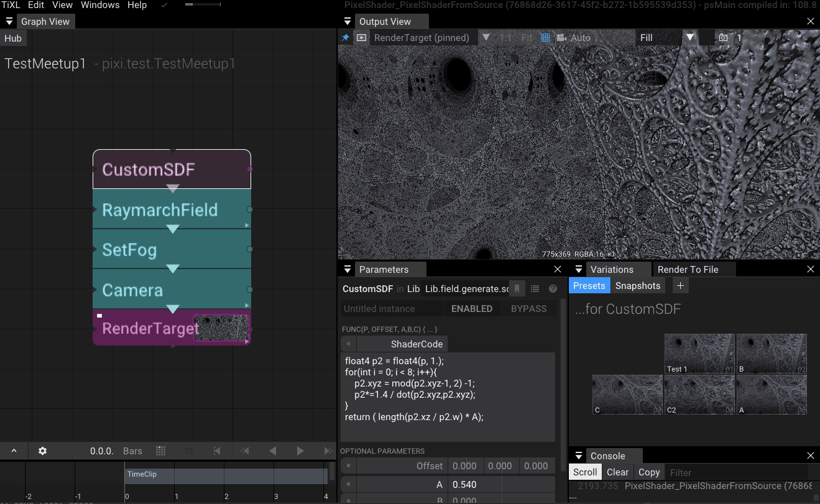Viewport: 820px width, 504px height.
Task: Switch to the Snapshots tab
Action: (x=638, y=285)
